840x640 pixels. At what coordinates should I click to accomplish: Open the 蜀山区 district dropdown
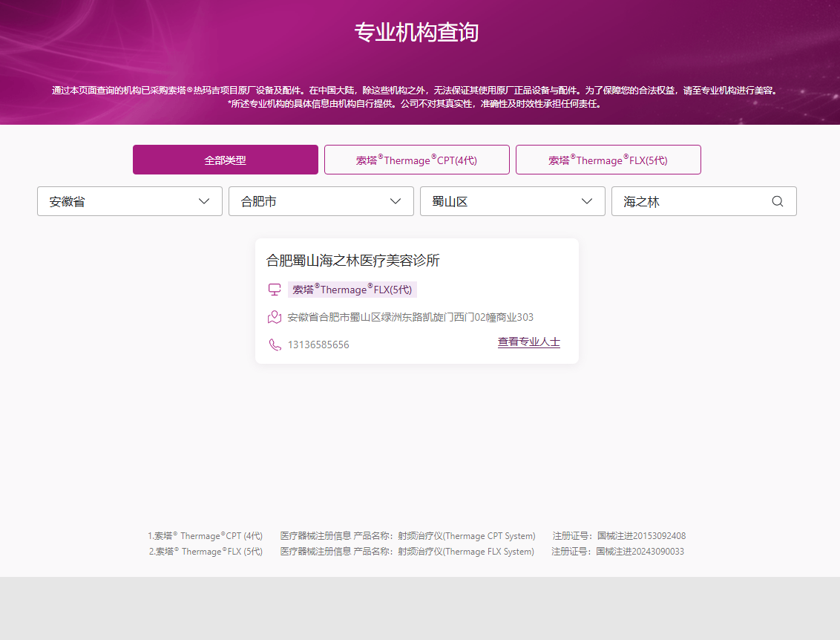tap(513, 201)
